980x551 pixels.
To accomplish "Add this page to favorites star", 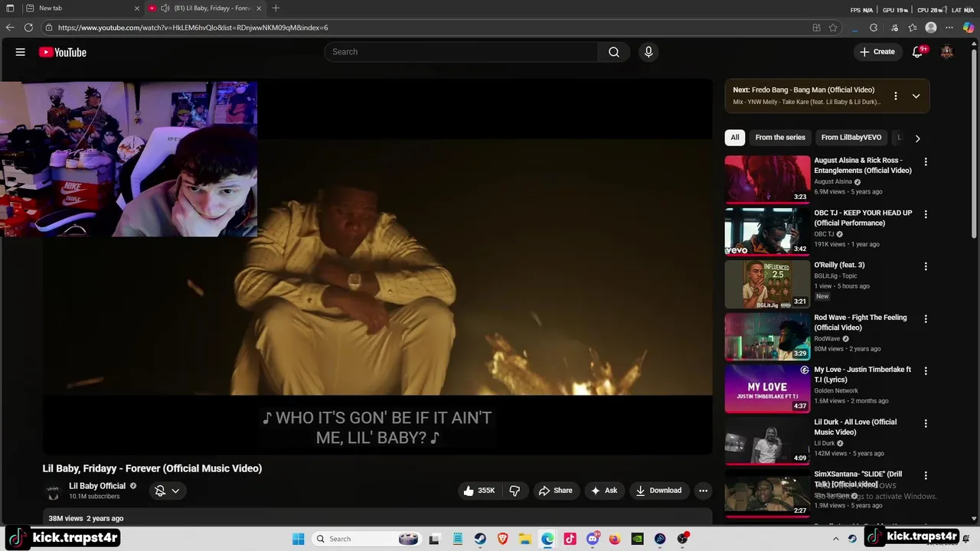I will tap(833, 28).
